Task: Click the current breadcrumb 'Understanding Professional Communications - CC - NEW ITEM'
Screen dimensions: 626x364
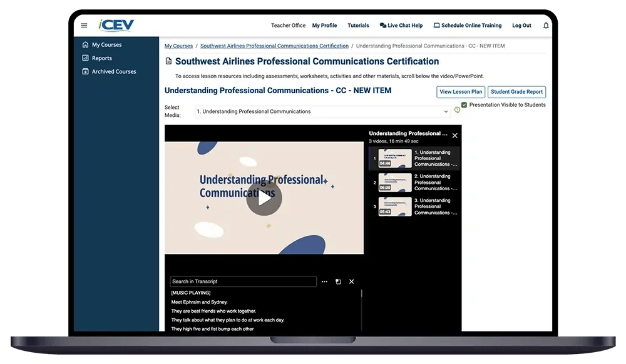Action: 430,46
